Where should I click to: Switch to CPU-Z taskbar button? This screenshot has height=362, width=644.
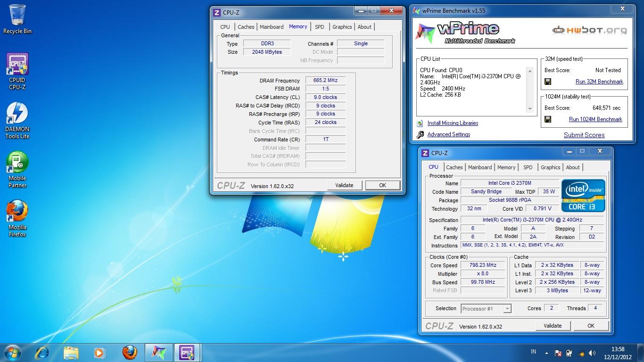tap(187, 352)
